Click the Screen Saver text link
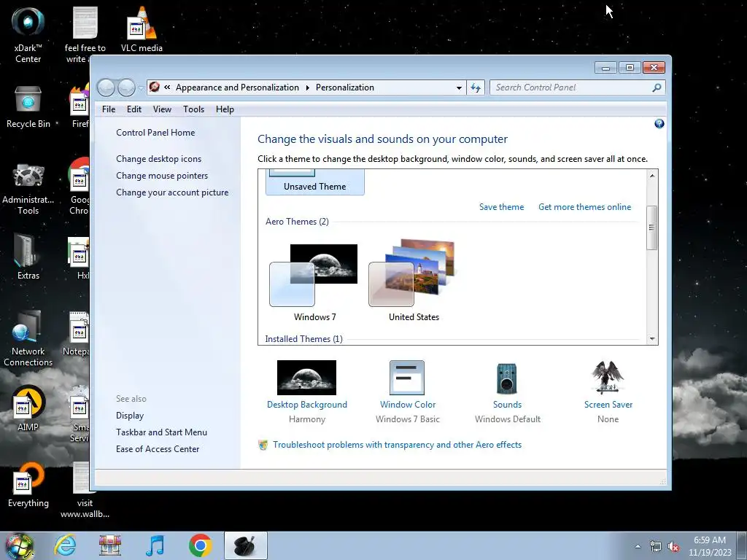747x560 pixels. pos(608,404)
